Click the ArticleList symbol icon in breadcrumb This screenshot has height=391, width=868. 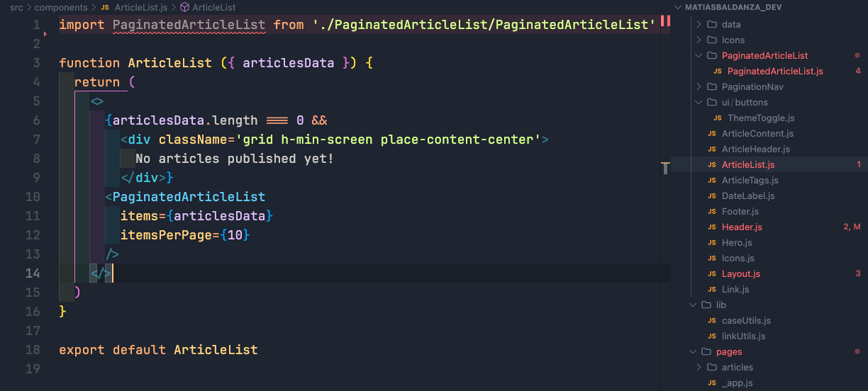click(x=184, y=7)
